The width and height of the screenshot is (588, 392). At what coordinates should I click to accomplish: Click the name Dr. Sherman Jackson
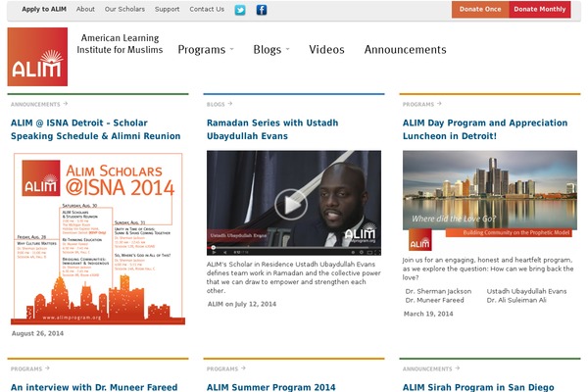(x=438, y=291)
